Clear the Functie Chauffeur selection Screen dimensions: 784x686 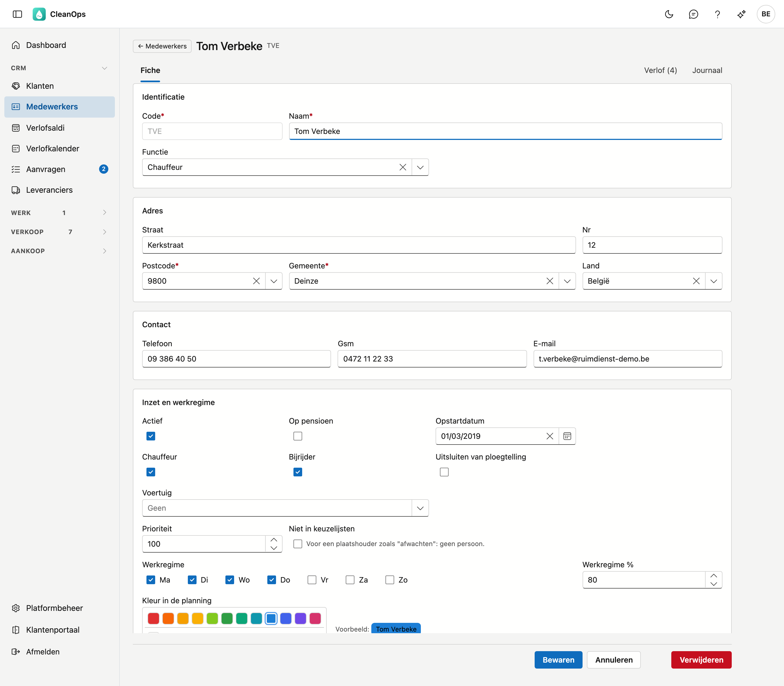(x=403, y=167)
